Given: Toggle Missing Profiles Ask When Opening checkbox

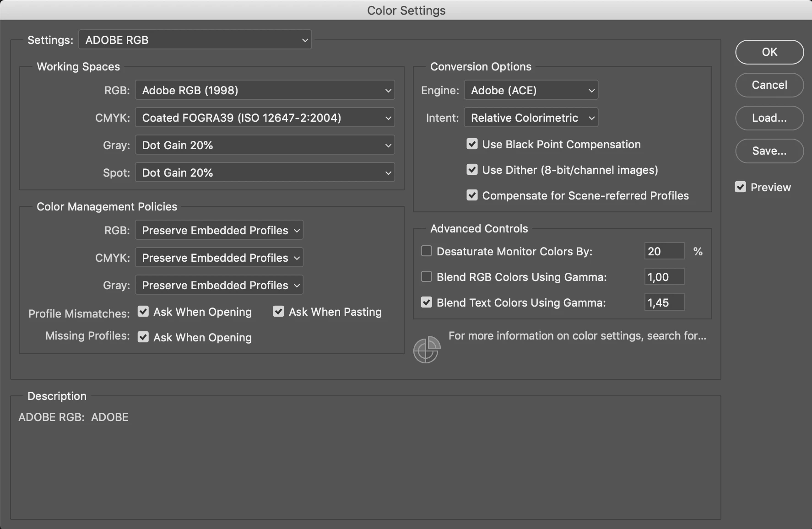Looking at the screenshot, I should coord(143,337).
